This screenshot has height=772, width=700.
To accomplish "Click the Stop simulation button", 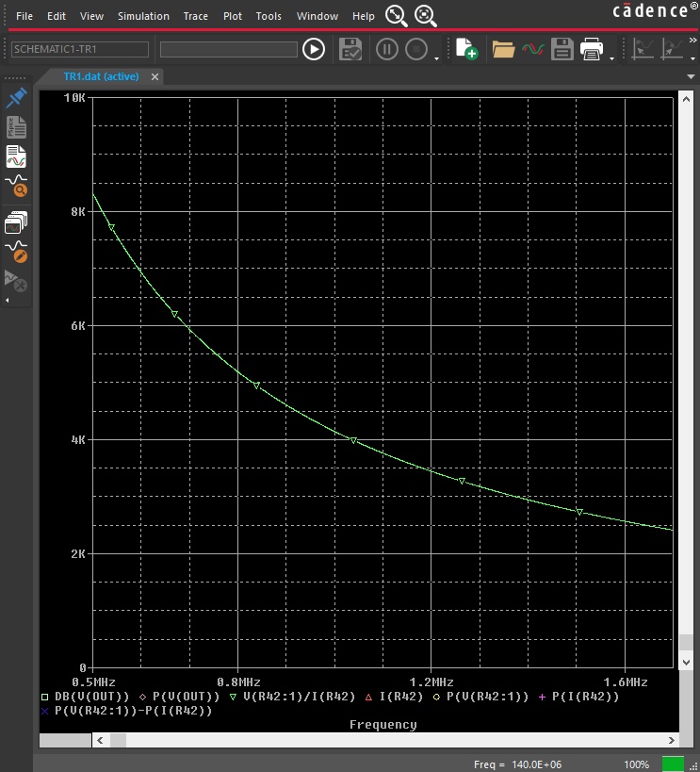I will click(416, 49).
